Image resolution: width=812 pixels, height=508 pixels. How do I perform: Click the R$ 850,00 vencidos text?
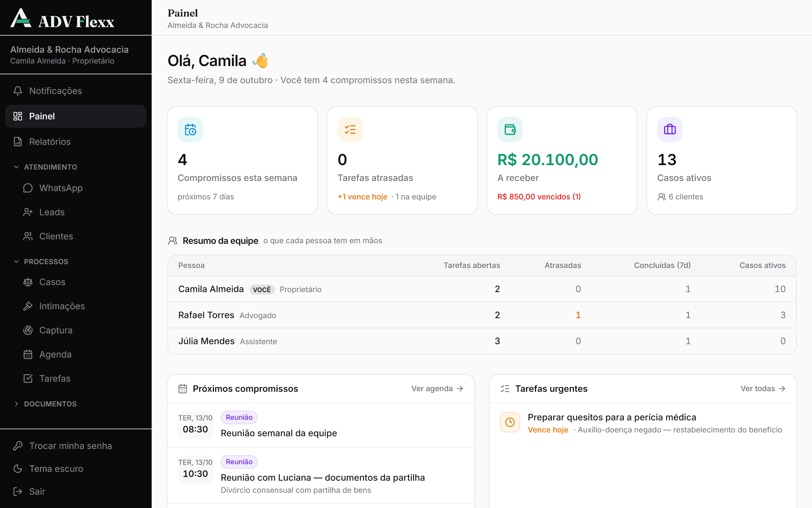(539, 197)
